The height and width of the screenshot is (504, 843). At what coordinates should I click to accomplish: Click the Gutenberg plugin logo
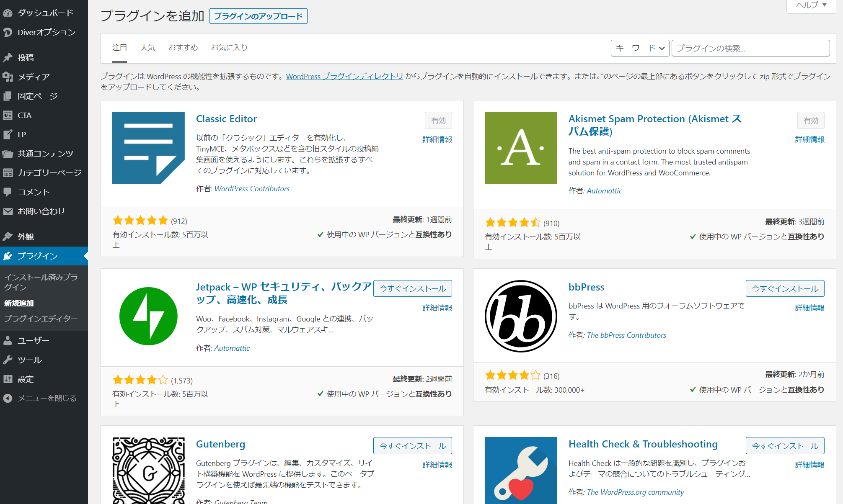click(x=148, y=471)
